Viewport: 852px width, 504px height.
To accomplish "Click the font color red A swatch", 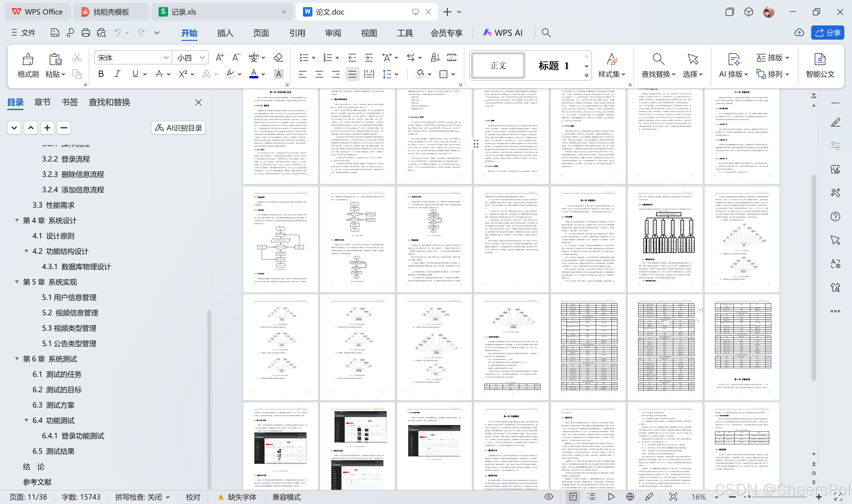I will (x=254, y=74).
